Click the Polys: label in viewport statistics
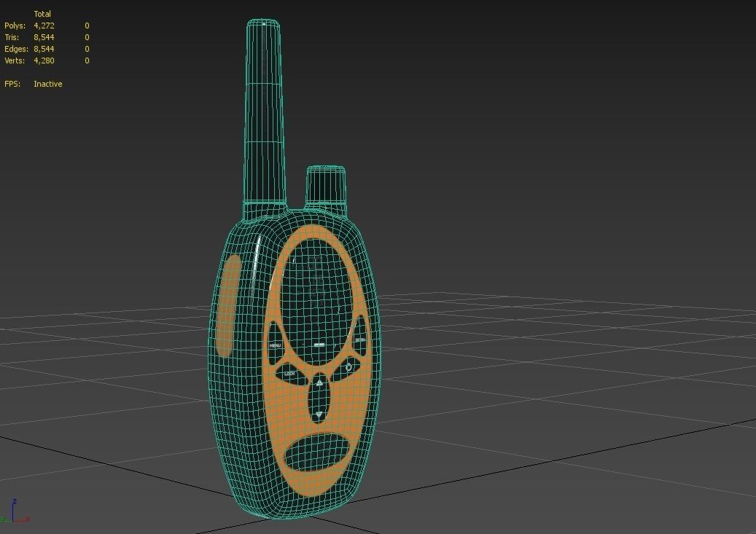 pos(15,25)
